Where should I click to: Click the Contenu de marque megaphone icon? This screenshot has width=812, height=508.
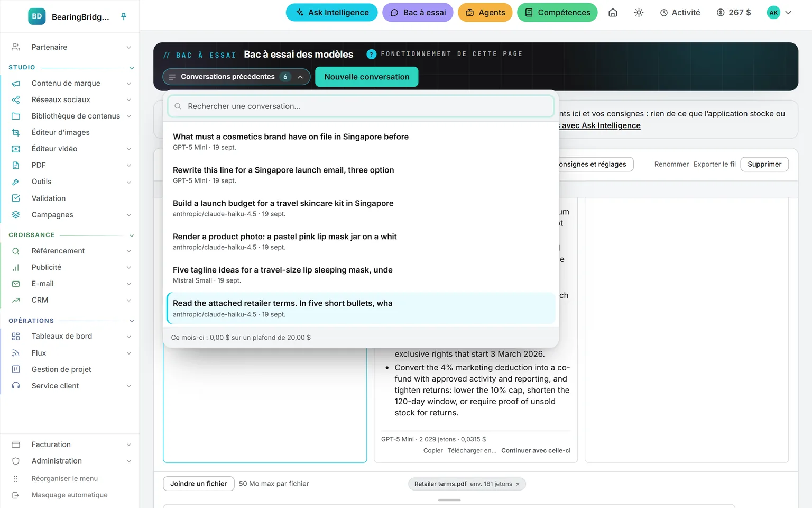16,84
